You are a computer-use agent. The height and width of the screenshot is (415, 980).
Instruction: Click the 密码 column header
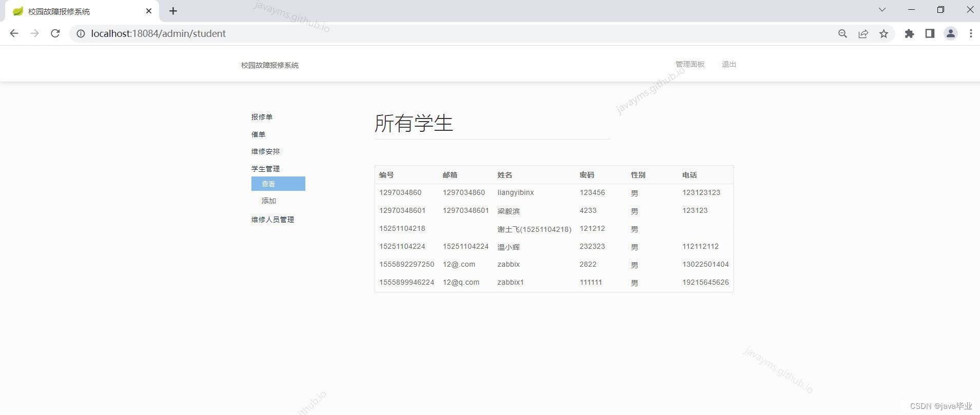point(587,175)
